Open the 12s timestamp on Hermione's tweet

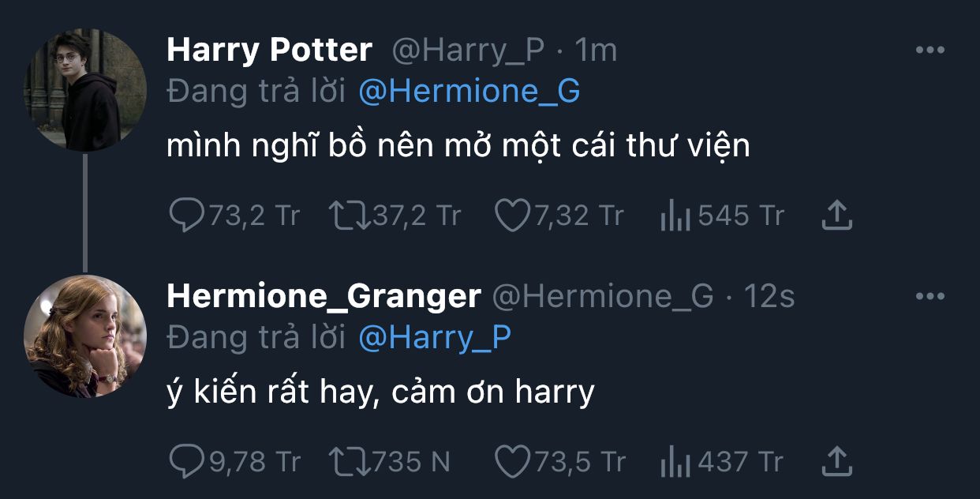coord(769,297)
